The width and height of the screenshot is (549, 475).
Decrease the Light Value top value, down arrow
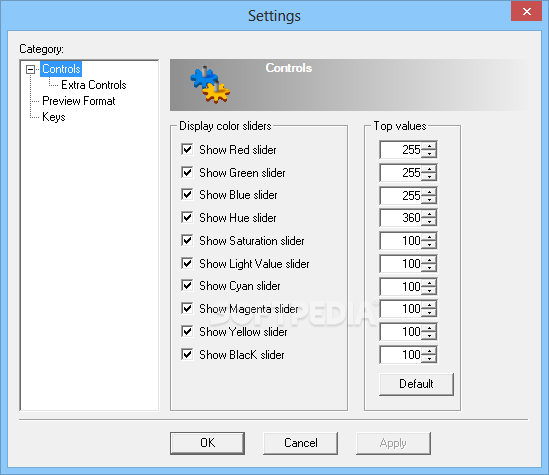[x=429, y=267]
